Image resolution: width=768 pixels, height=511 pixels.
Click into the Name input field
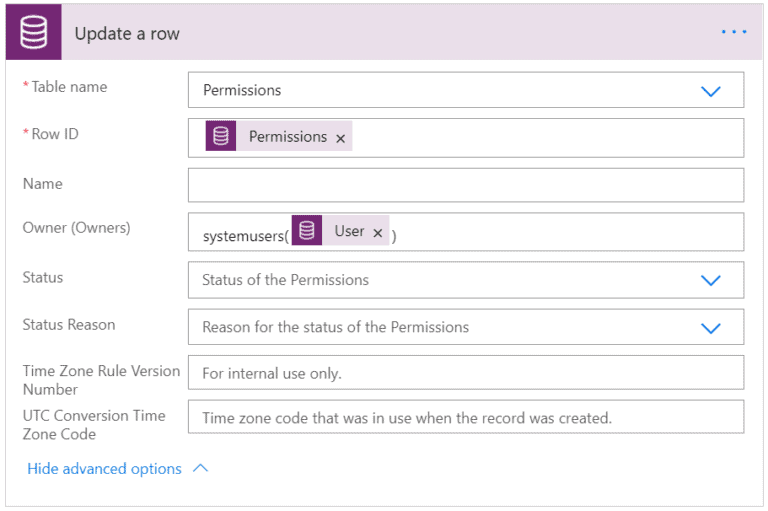point(465,185)
